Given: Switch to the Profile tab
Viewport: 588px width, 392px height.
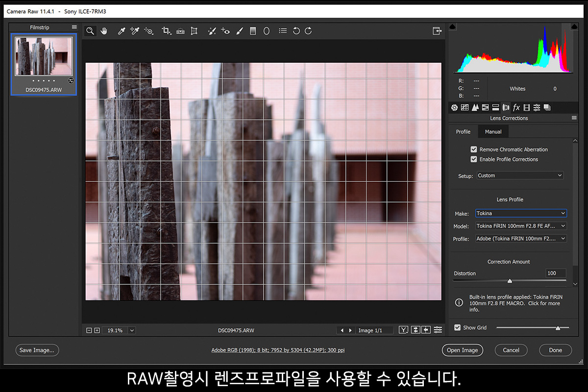Looking at the screenshot, I should pyautogui.click(x=463, y=132).
